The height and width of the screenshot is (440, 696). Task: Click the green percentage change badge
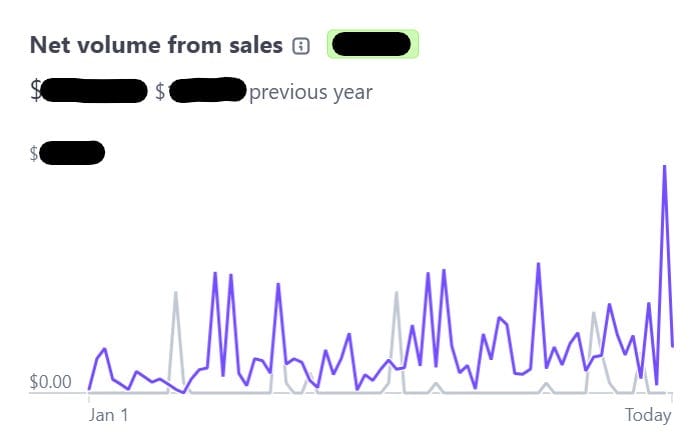click(372, 44)
